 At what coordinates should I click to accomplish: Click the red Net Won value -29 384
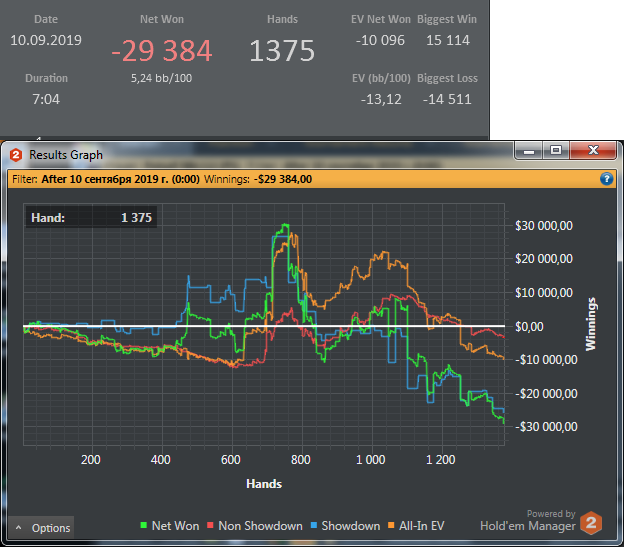coord(162,51)
